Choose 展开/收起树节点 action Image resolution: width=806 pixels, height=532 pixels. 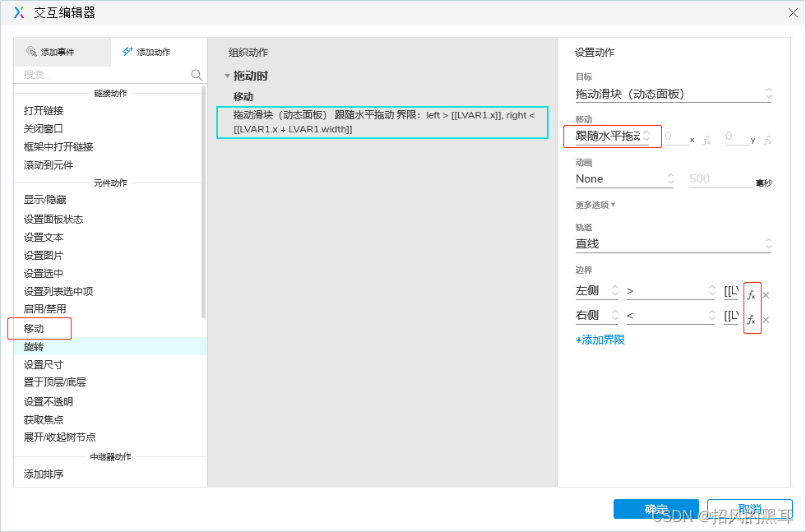click(60, 437)
